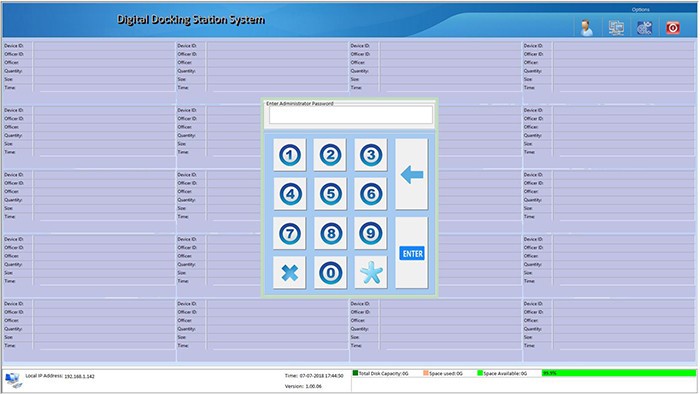The image size is (700, 394).
Task: Click the ENTER key on keypad
Action: coord(412,253)
